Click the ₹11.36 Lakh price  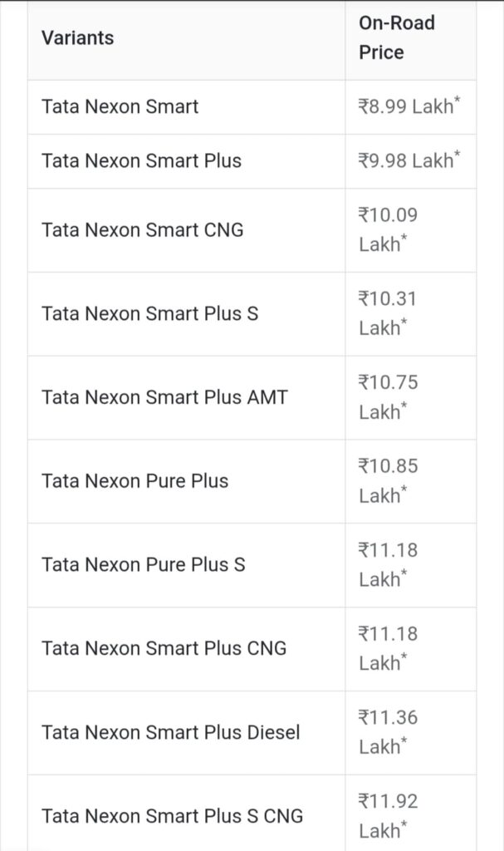coord(389,732)
